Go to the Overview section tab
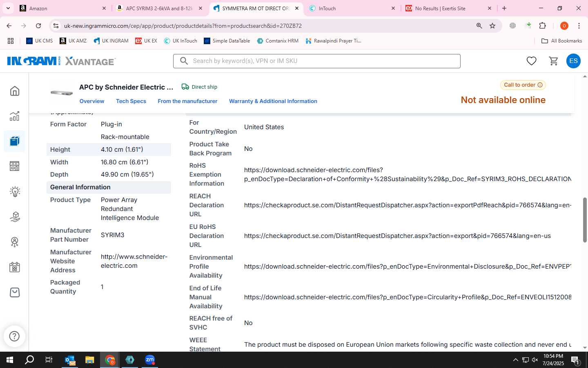Image resolution: width=588 pixels, height=368 pixels. pyautogui.click(x=92, y=101)
